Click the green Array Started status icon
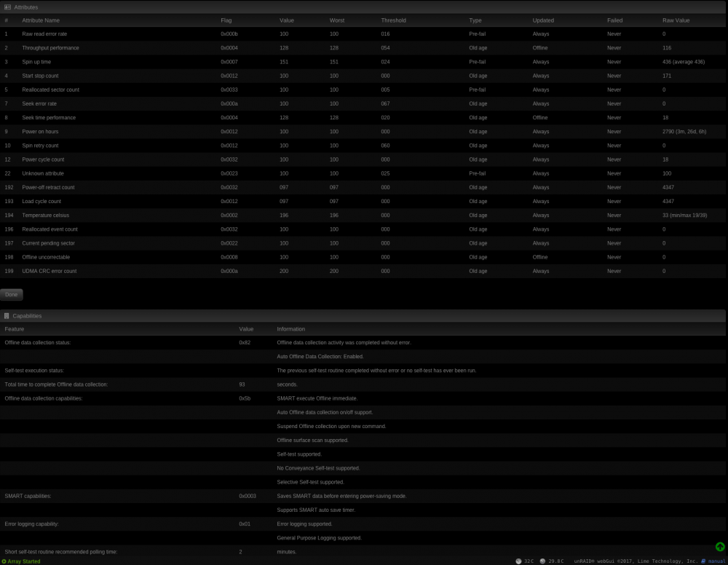This screenshot has height=565, width=728. [4, 561]
